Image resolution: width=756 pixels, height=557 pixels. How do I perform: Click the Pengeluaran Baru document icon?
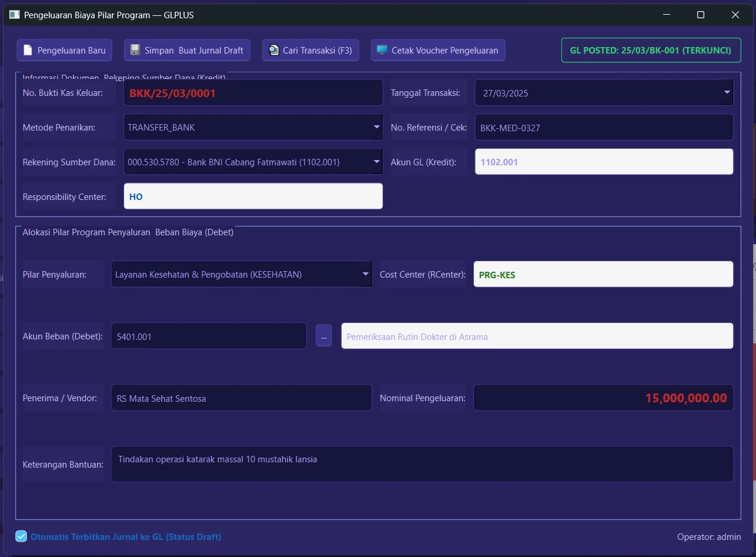tap(28, 51)
